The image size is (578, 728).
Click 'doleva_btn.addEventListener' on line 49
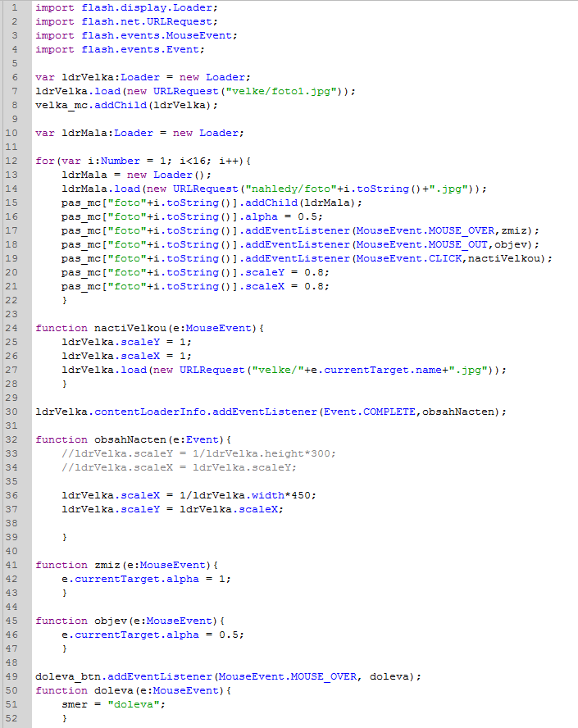coord(124,676)
